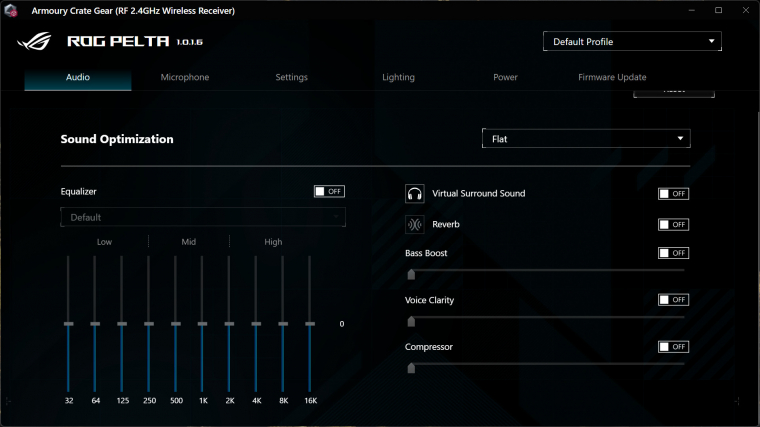760x427 pixels.
Task: Enable the Equalizer toggle
Action: coord(329,191)
